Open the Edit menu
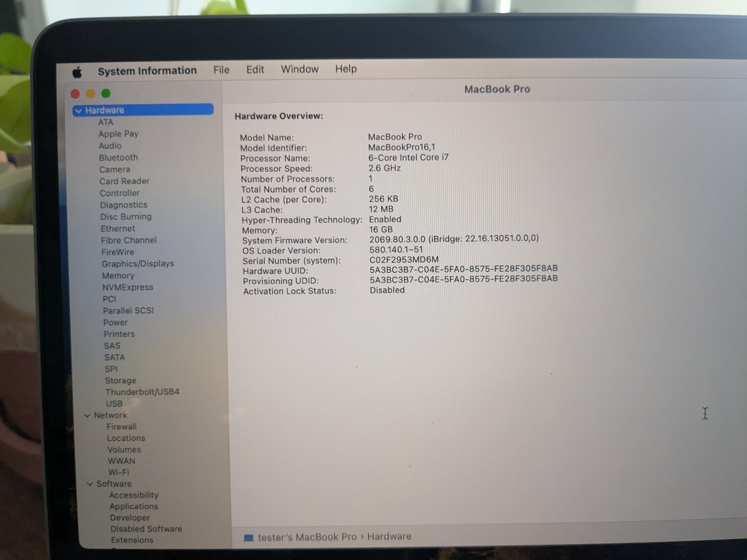 [255, 70]
